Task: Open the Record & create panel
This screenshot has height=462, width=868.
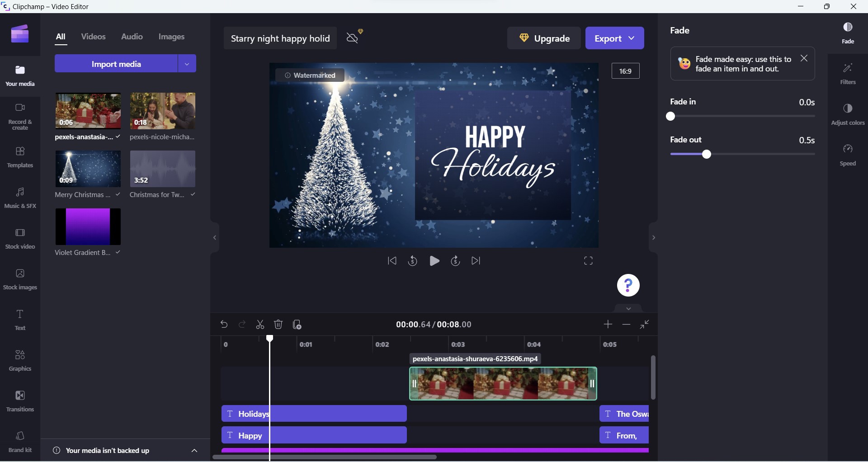Action: click(20, 116)
